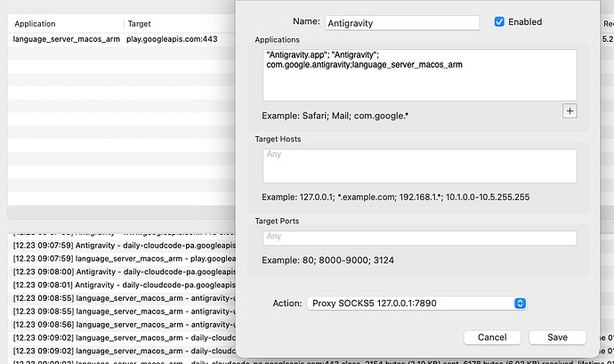Viewport: 614px width, 364px height.
Task: Click the Target Ports input field
Action: click(x=420, y=239)
